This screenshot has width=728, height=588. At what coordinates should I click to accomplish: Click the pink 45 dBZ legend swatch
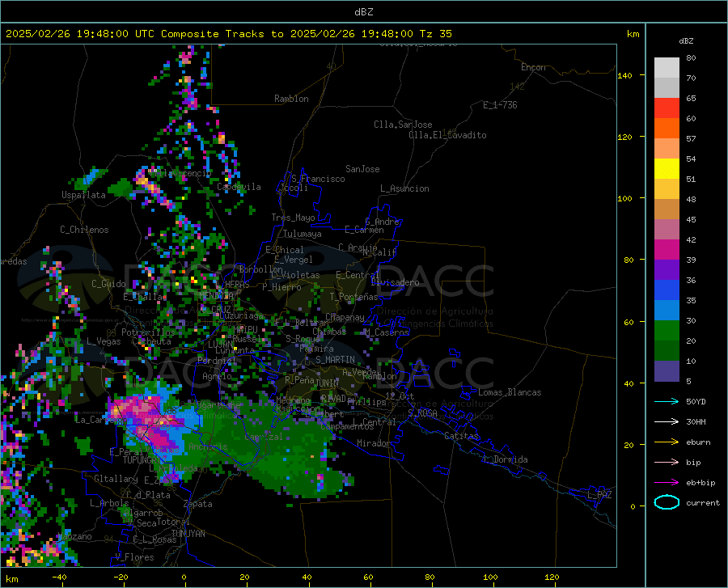[667, 230]
